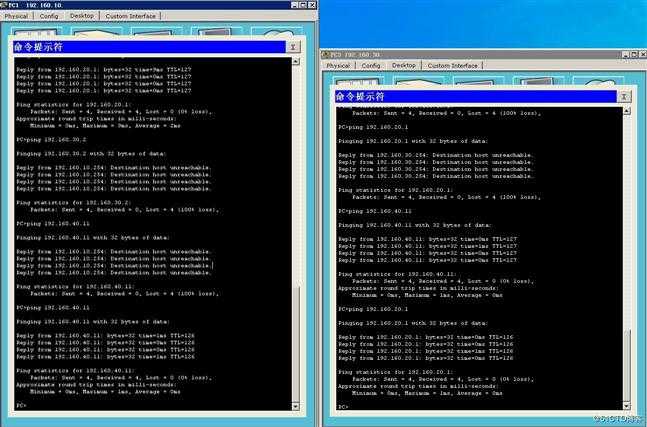Screen dimensions: 647x427
Task: Select the Desktop tab in PC1 window
Action: [x=82, y=16]
